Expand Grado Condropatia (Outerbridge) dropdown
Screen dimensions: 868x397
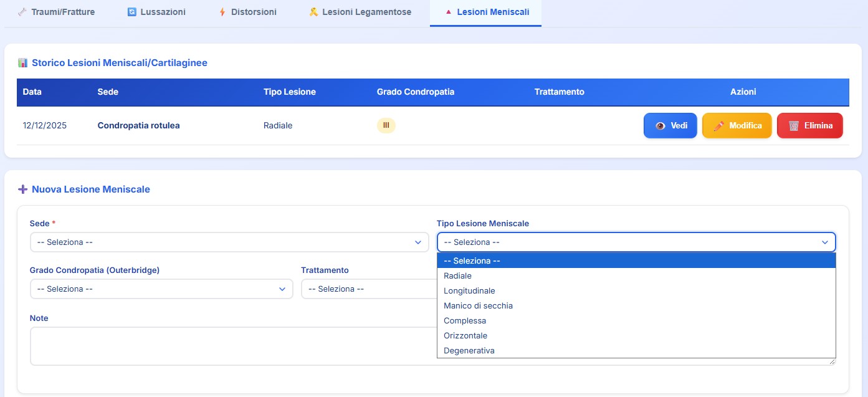(x=161, y=289)
